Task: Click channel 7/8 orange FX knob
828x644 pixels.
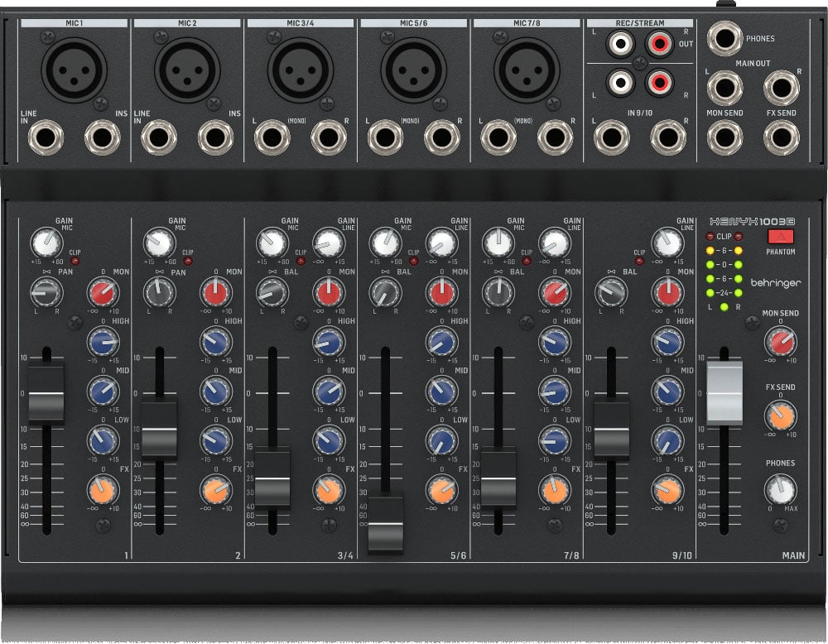Action: (x=555, y=490)
